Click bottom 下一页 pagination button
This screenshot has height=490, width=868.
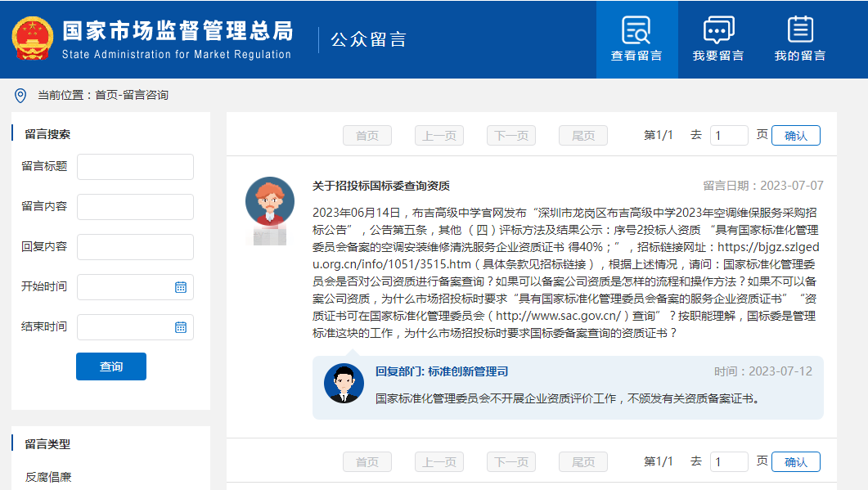point(511,461)
